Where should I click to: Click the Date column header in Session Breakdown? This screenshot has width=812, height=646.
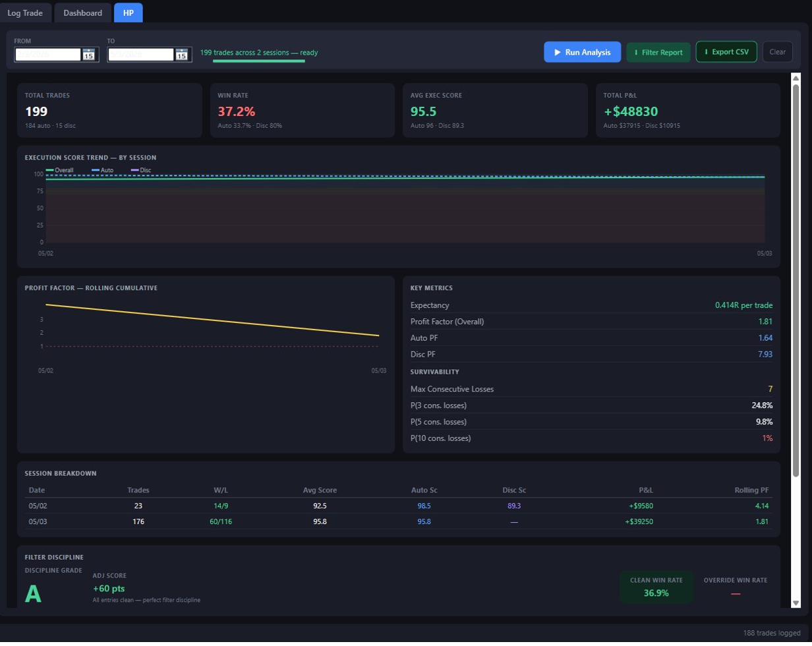click(x=37, y=490)
